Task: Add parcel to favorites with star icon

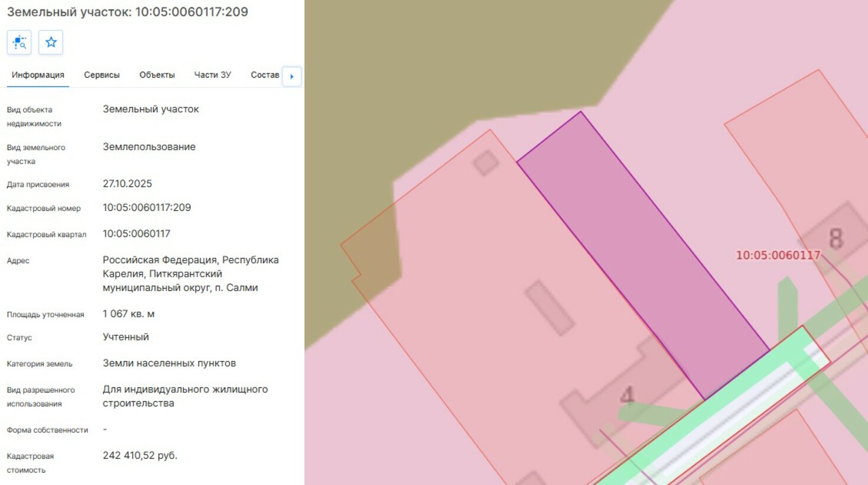Action: [x=51, y=43]
